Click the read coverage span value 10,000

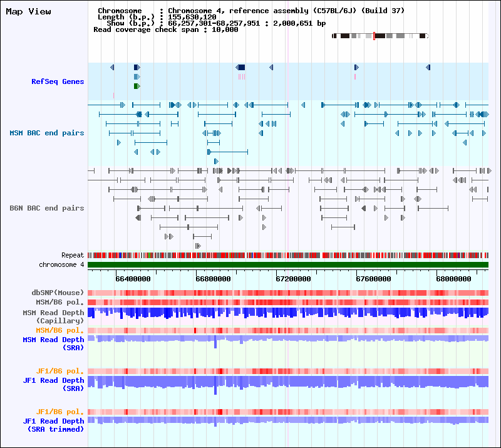225,29
